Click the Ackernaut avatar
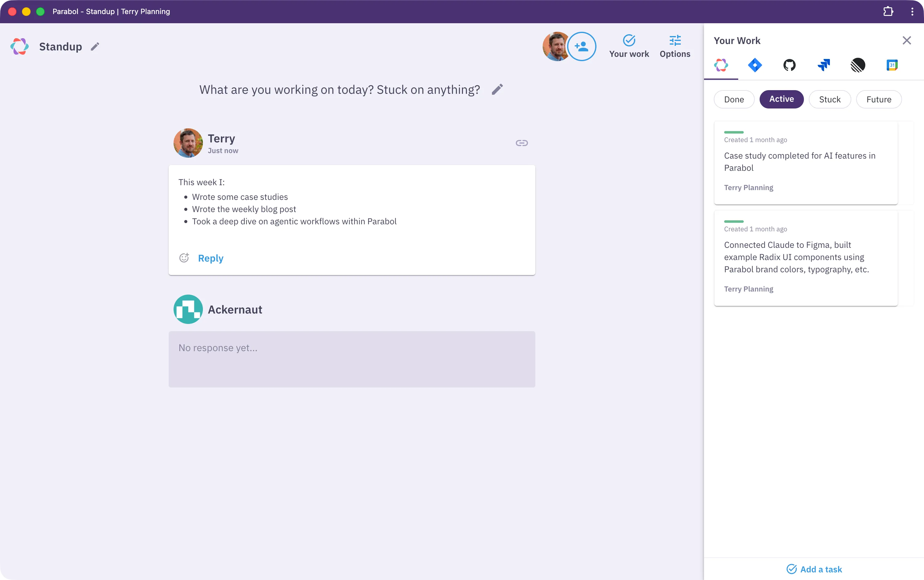 (188, 309)
